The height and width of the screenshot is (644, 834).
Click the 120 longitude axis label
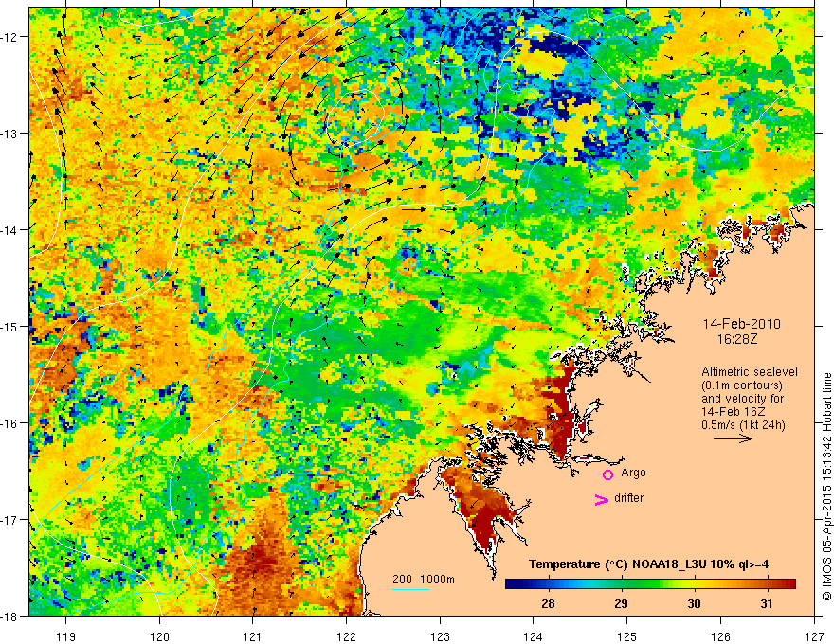pos(159,636)
